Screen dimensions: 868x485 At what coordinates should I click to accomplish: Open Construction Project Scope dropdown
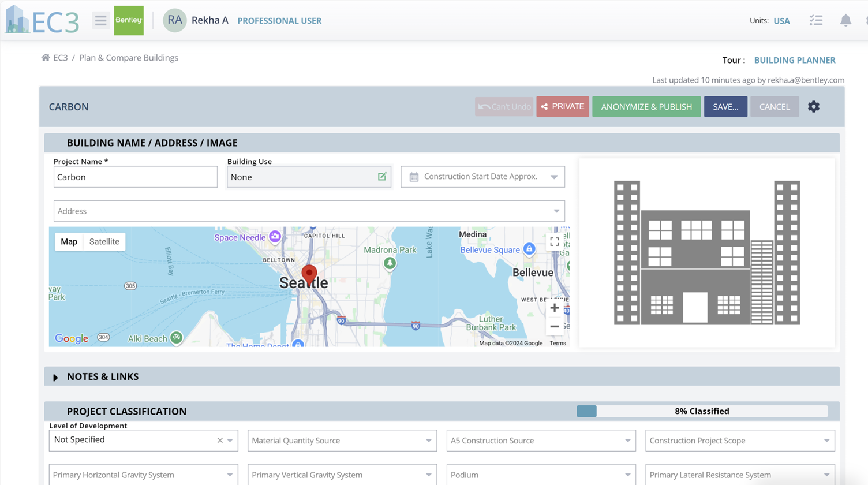(x=739, y=441)
